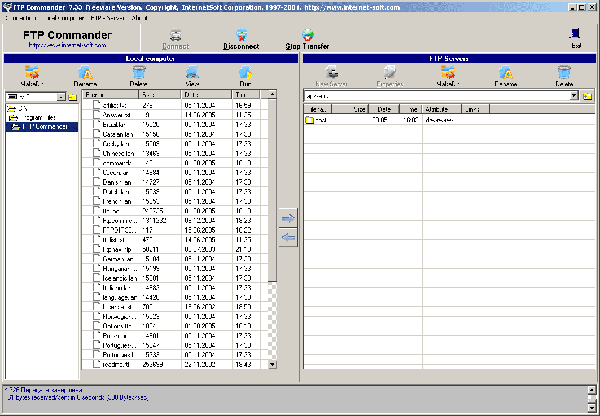
Task: Open the local drive selector dropdown
Action: click(61, 97)
